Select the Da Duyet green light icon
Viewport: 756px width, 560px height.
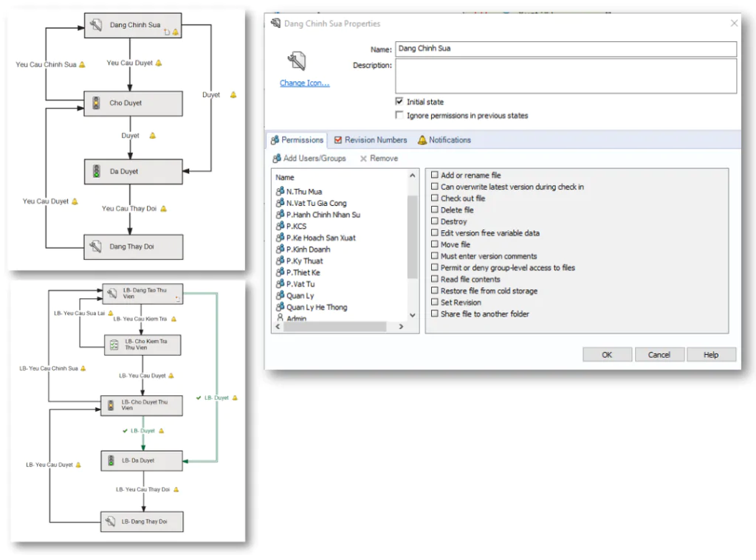coord(97,171)
